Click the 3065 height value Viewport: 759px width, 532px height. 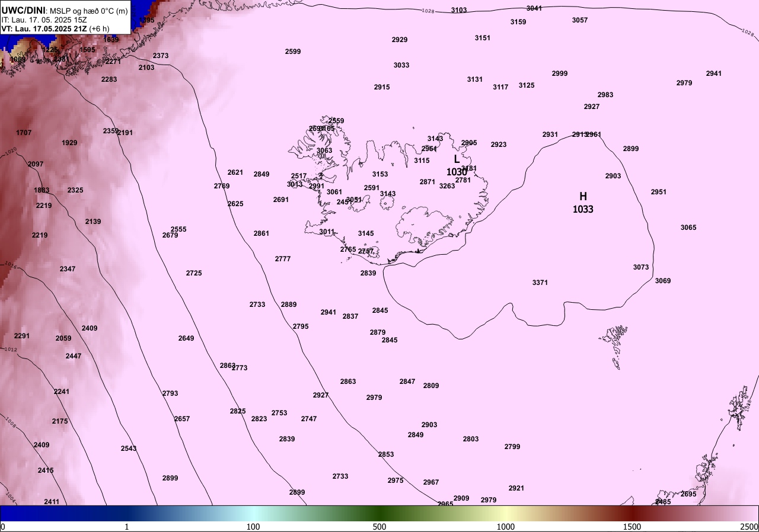pyautogui.click(x=688, y=227)
